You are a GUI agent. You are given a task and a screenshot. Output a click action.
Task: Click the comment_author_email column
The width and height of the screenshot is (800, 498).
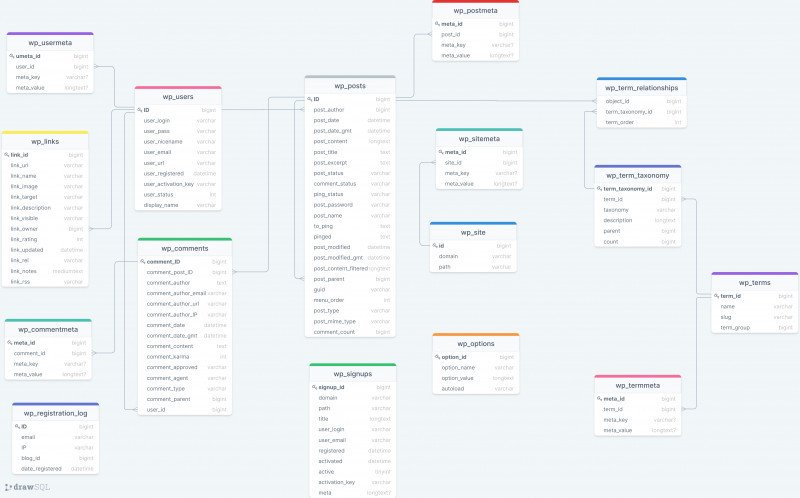[x=185, y=293]
